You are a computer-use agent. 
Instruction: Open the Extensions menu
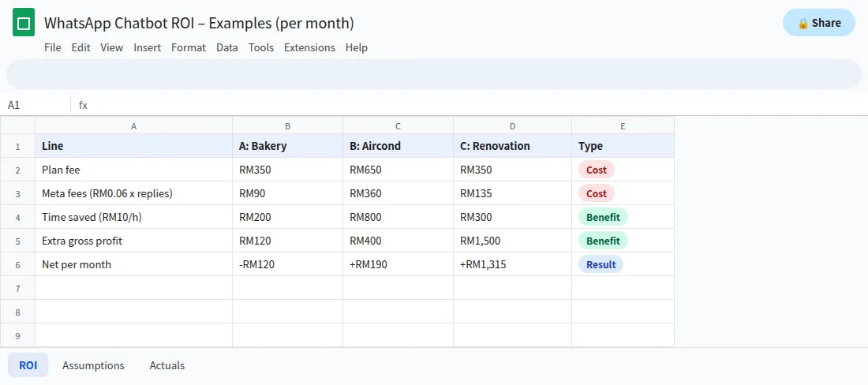click(x=309, y=47)
